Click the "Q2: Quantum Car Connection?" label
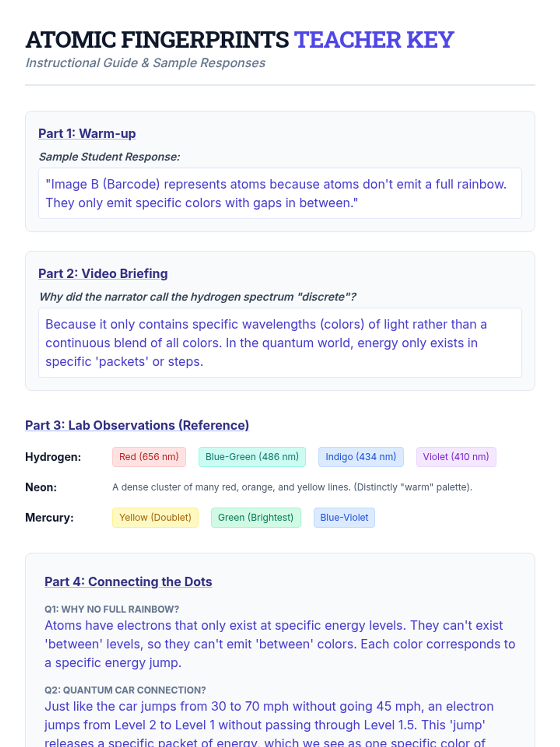This screenshot has height=747, width=560. pyautogui.click(x=125, y=690)
